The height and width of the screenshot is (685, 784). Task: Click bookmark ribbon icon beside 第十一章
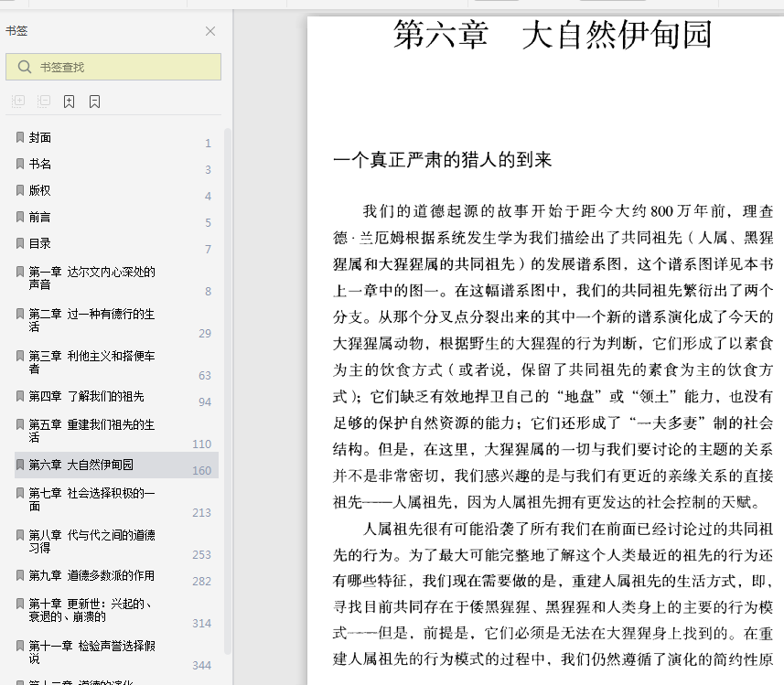click(x=20, y=646)
